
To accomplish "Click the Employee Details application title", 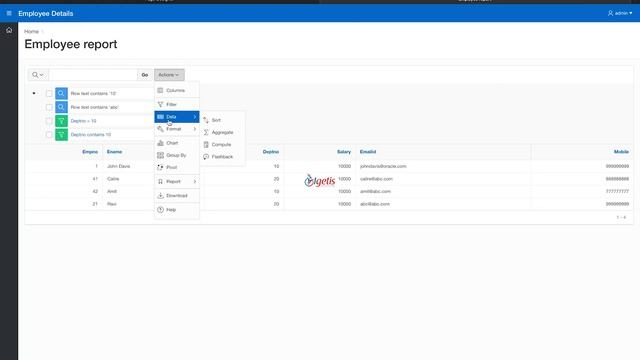I will (x=45, y=13).
